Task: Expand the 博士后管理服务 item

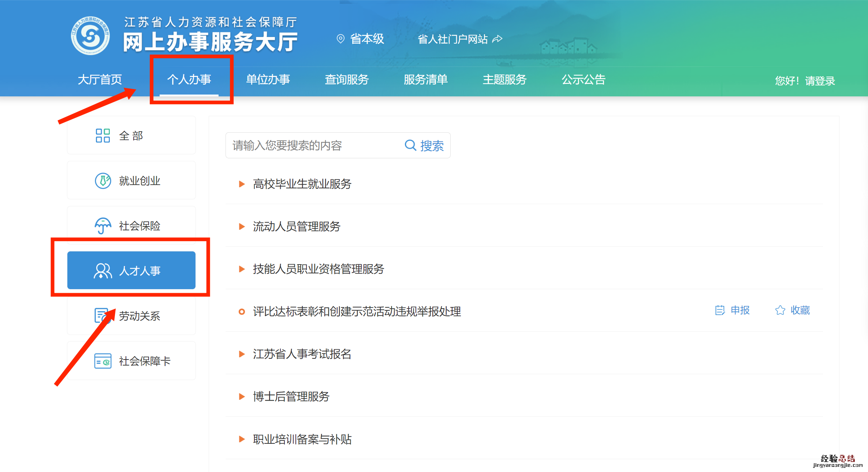Action: pos(242,397)
